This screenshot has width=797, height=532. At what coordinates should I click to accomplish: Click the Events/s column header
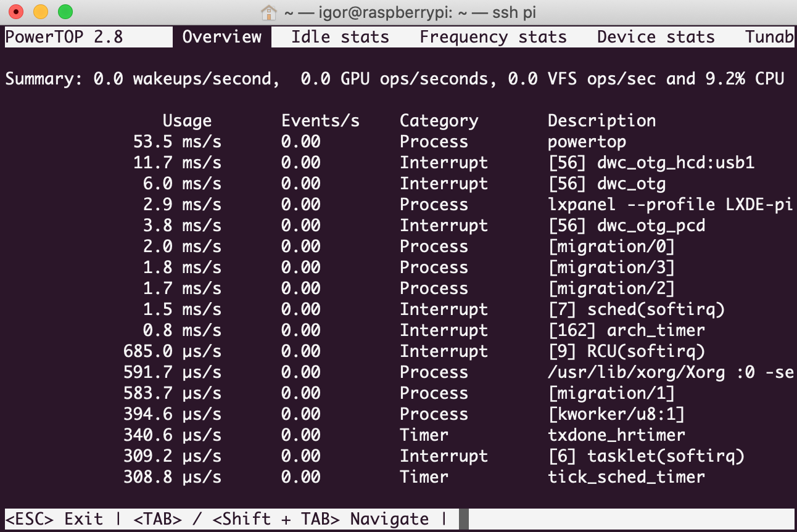320,121
